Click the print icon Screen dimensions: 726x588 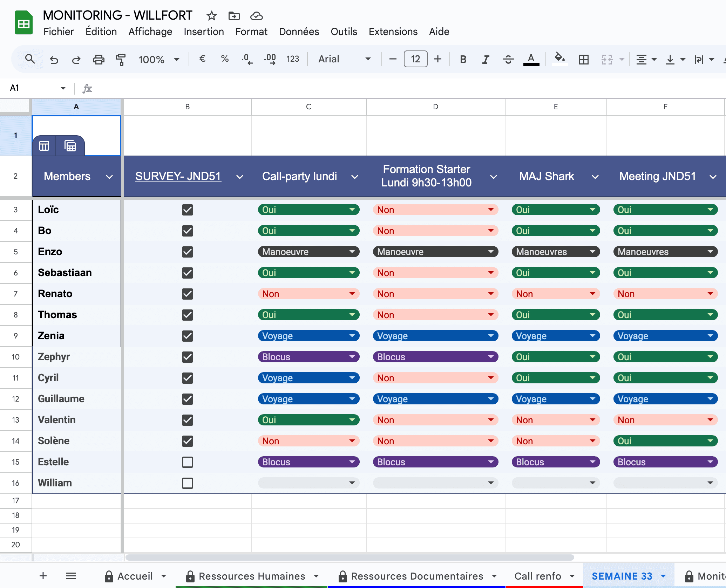tap(99, 59)
